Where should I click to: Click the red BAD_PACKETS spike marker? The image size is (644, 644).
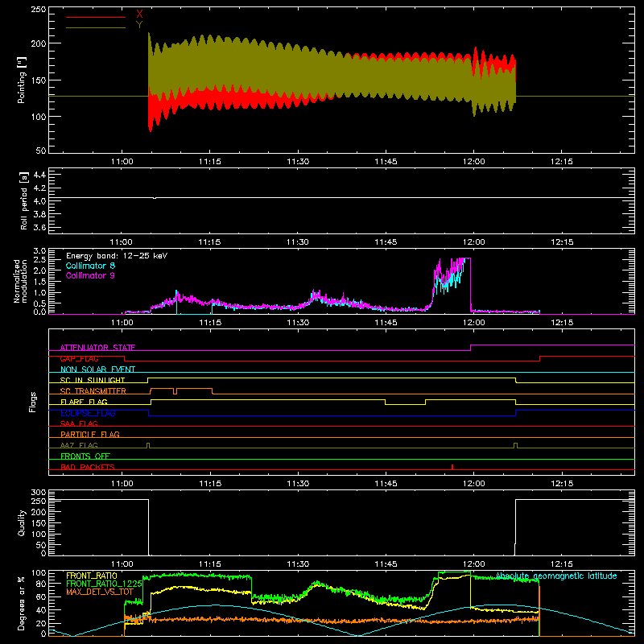[x=452, y=467]
